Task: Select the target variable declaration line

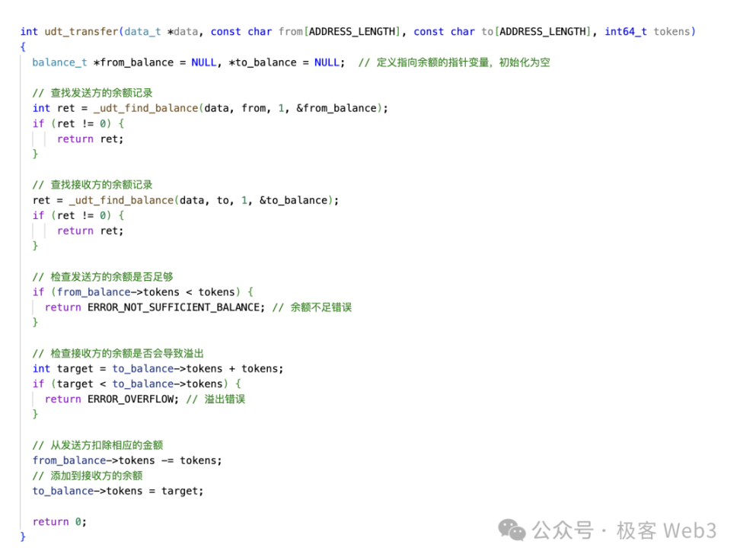Action: tap(158, 368)
